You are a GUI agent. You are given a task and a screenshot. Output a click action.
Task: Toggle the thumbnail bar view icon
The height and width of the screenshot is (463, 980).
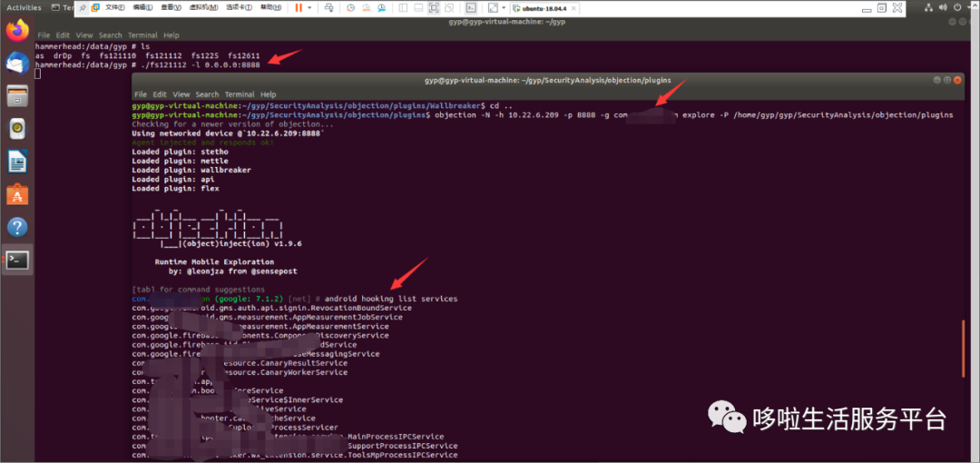click(418, 8)
